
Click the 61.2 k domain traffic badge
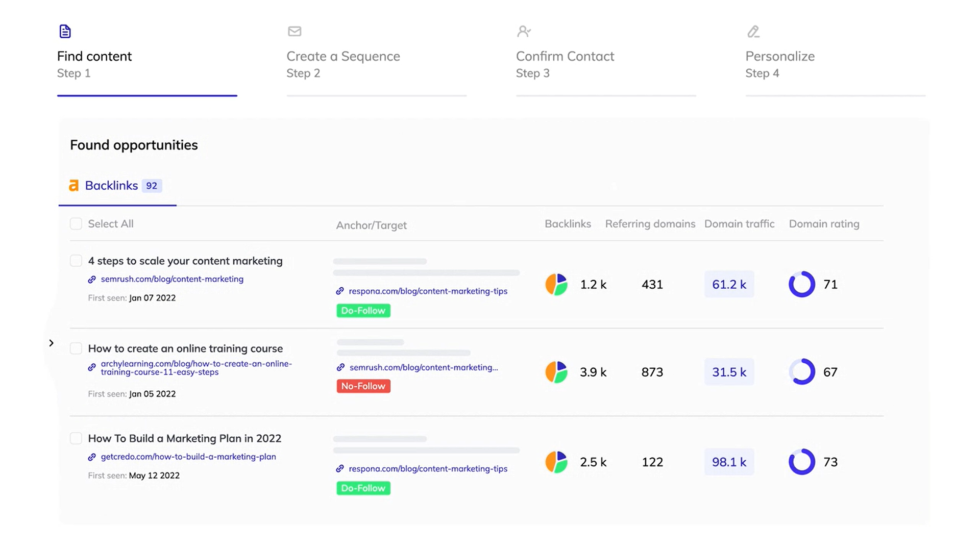point(729,284)
